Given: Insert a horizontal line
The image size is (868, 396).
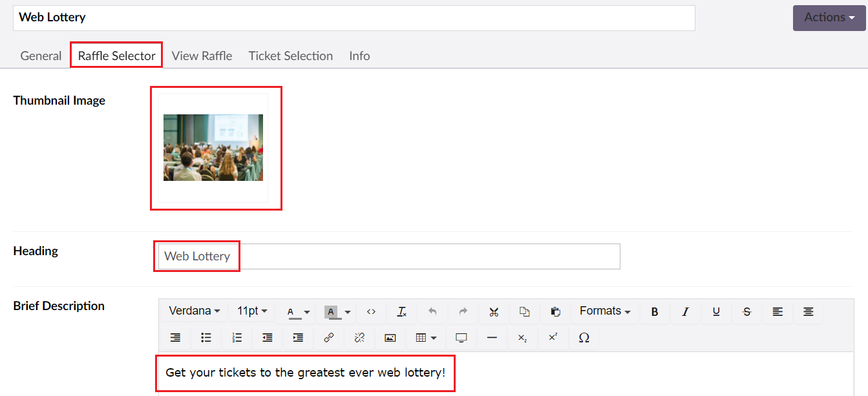Looking at the screenshot, I should point(492,337).
